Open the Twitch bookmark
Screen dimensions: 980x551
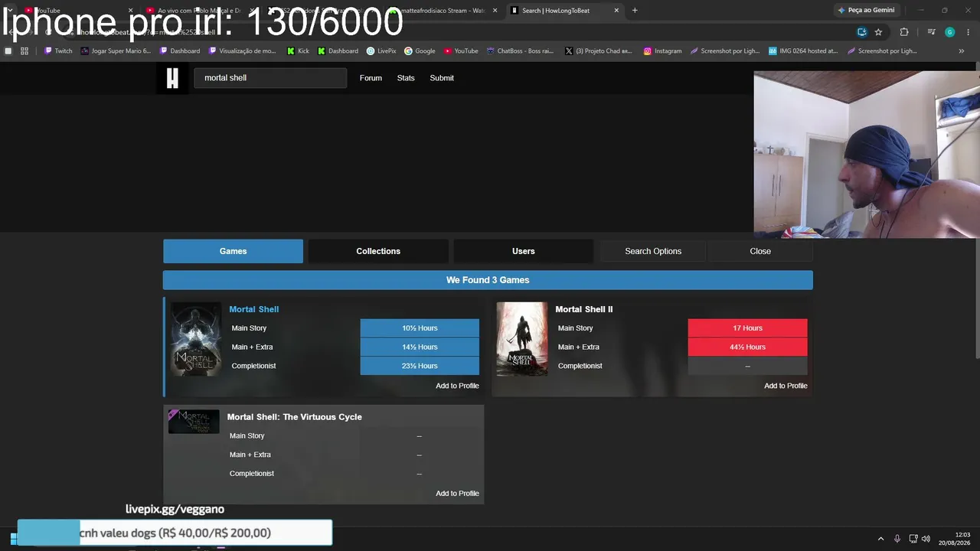(x=58, y=51)
